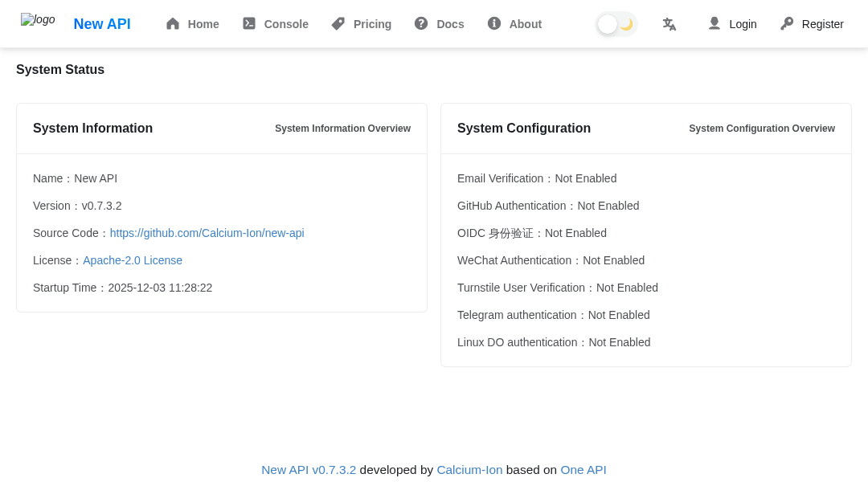Open the new-api GitHub source link
The image size is (868, 482).
pyautogui.click(x=207, y=233)
